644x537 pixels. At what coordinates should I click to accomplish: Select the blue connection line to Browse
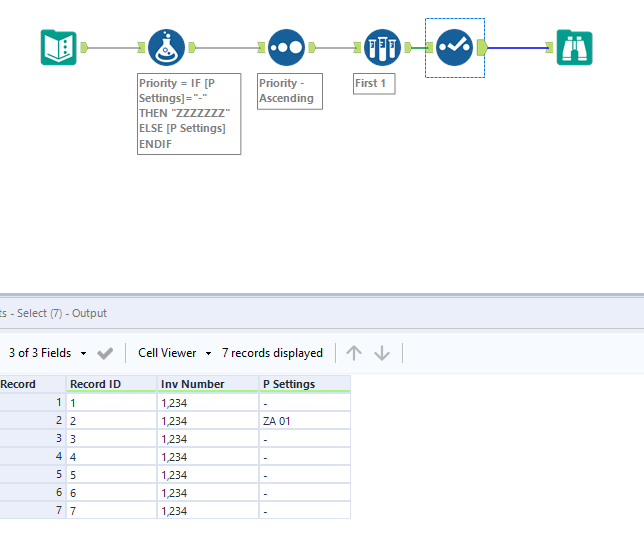click(518, 47)
